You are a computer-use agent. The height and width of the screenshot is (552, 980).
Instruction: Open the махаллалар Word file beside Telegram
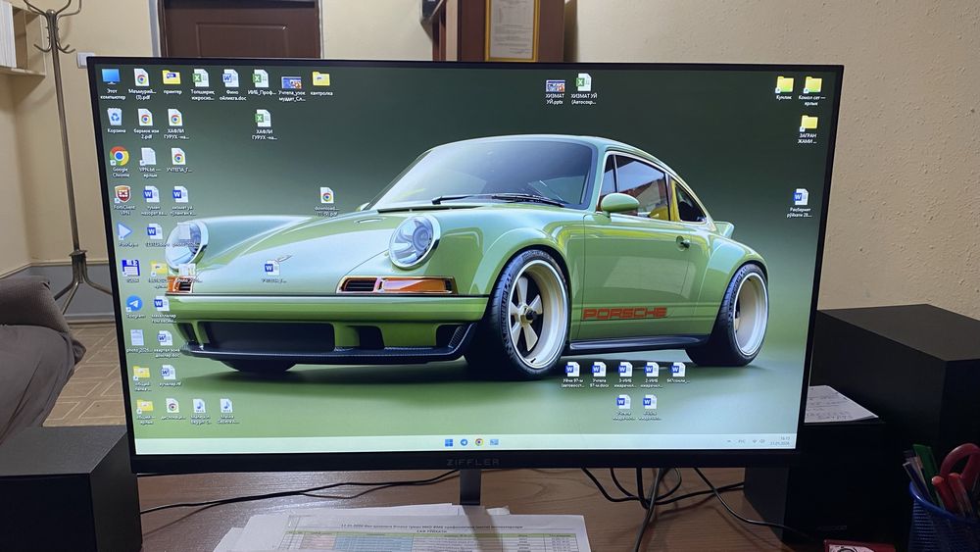coord(162,309)
